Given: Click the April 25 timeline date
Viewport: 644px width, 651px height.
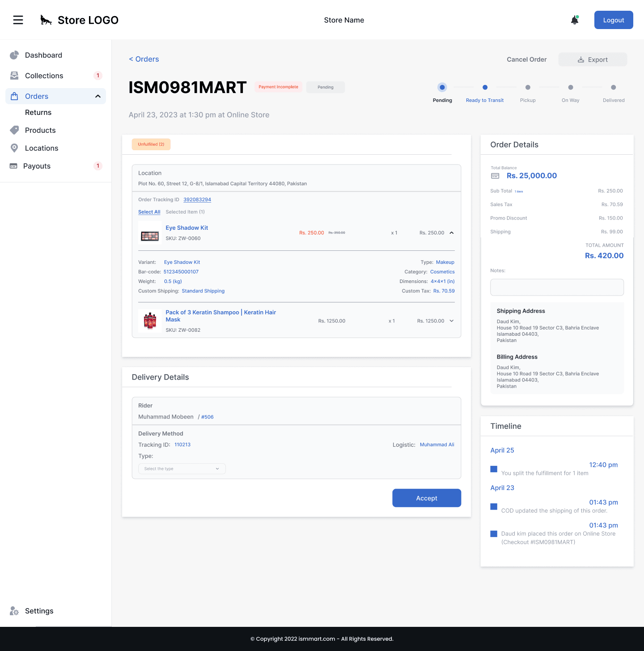Looking at the screenshot, I should coord(502,450).
